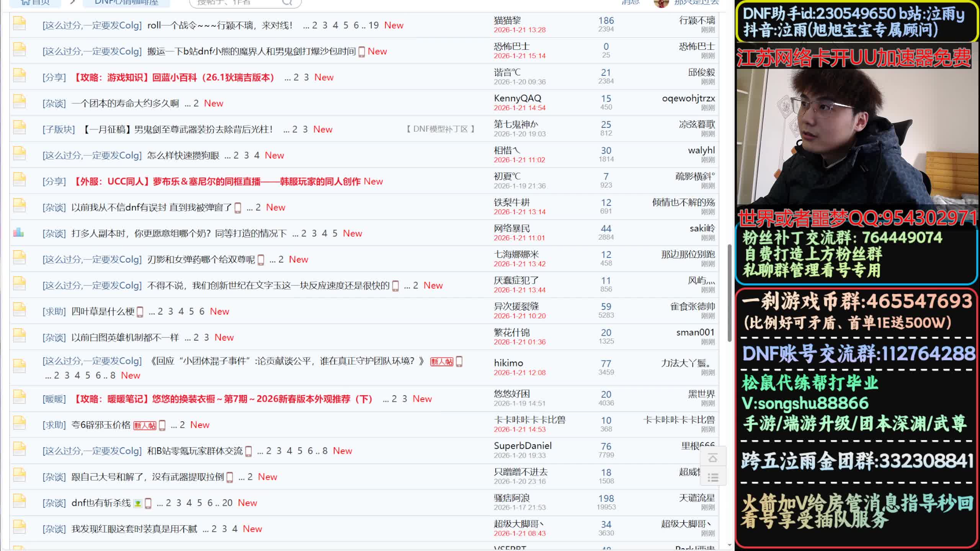Click mobile icon after 刃影和女弹药哪个给双尊呢
This screenshot has width=980, height=551.
[x=261, y=260]
